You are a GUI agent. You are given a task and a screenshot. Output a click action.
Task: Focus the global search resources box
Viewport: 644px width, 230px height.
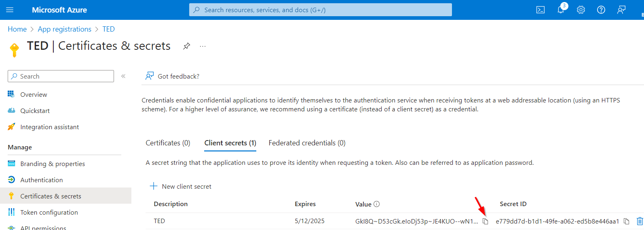321,10
